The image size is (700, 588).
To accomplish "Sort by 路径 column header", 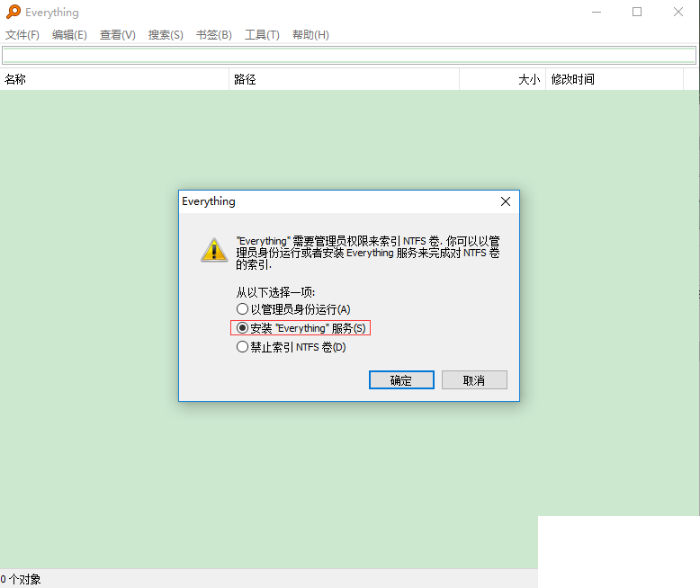I will [x=345, y=79].
